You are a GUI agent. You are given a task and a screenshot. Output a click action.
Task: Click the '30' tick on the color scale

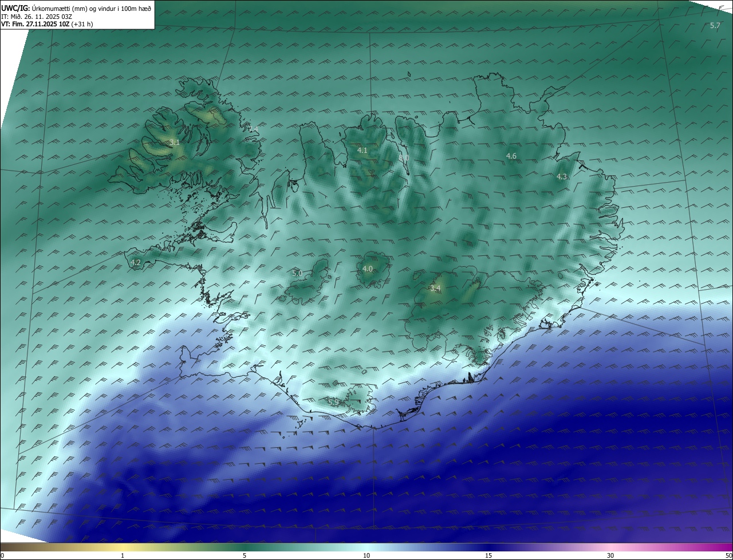tap(610, 555)
